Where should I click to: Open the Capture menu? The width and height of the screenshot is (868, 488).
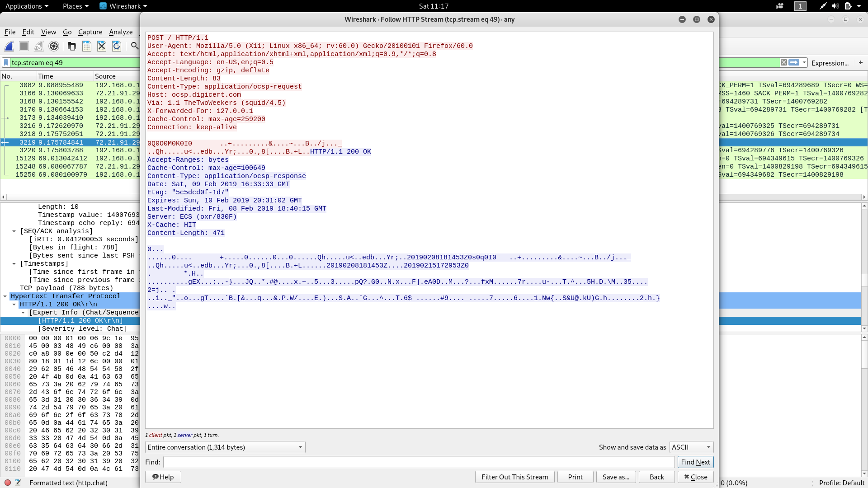(x=90, y=32)
